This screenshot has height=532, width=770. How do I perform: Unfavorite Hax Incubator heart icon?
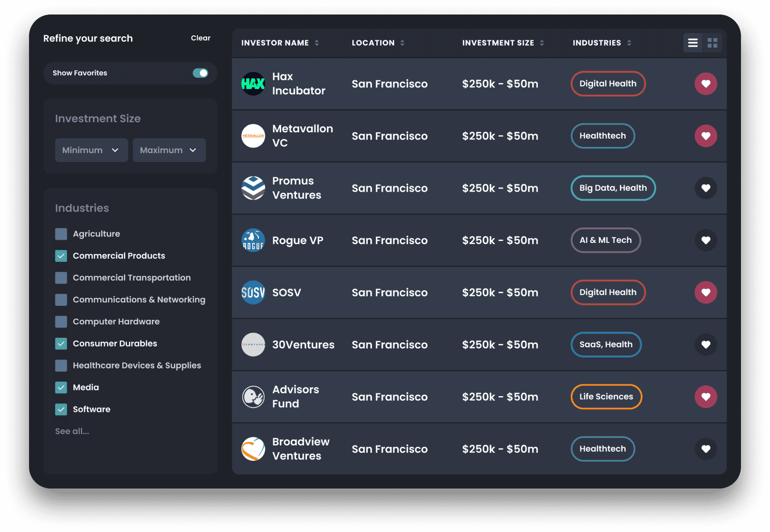[706, 84]
